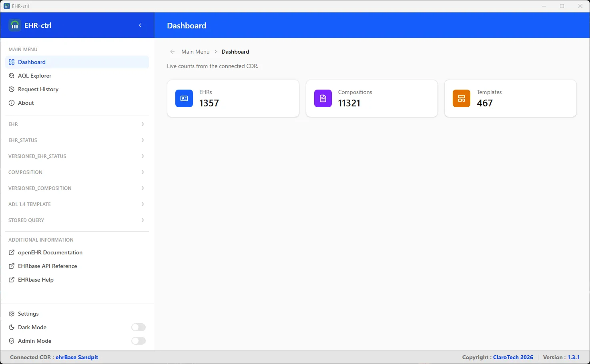Expand the EHR_STATUS section
590x364 pixels.
pyautogui.click(x=77, y=140)
